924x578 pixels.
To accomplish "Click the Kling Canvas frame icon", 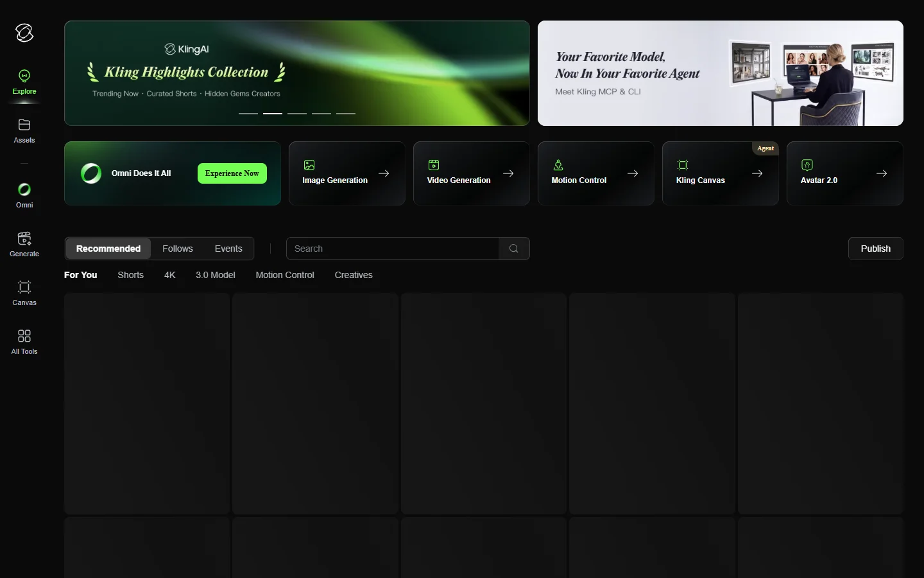I will pyautogui.click(x=683, y=165).
